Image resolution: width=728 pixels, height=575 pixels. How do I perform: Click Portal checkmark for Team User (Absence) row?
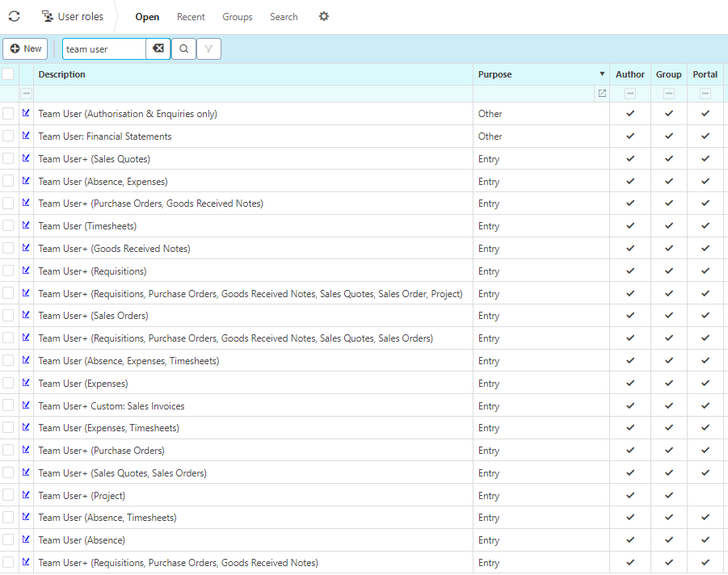coord(705,539)
